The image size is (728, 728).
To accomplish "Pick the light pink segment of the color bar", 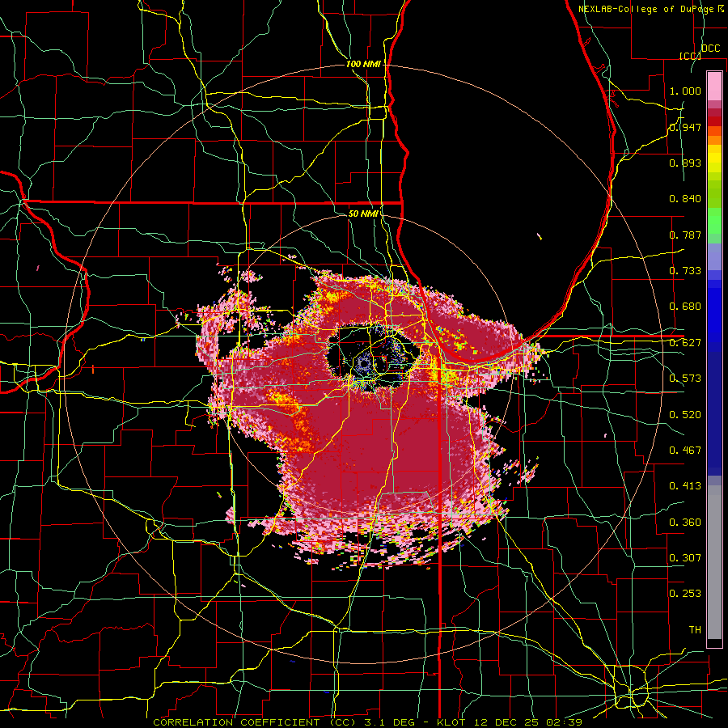I will [x=714, y=86].
